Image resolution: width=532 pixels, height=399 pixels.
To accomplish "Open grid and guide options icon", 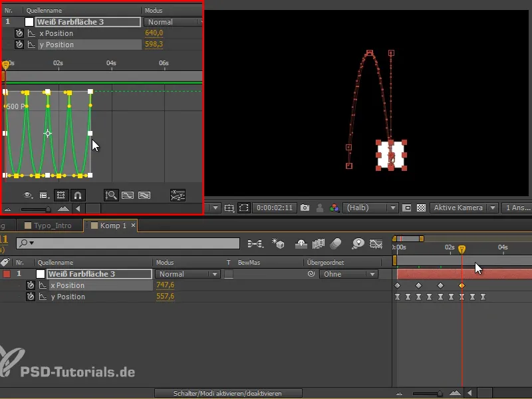I will click(x=229, y=207).
